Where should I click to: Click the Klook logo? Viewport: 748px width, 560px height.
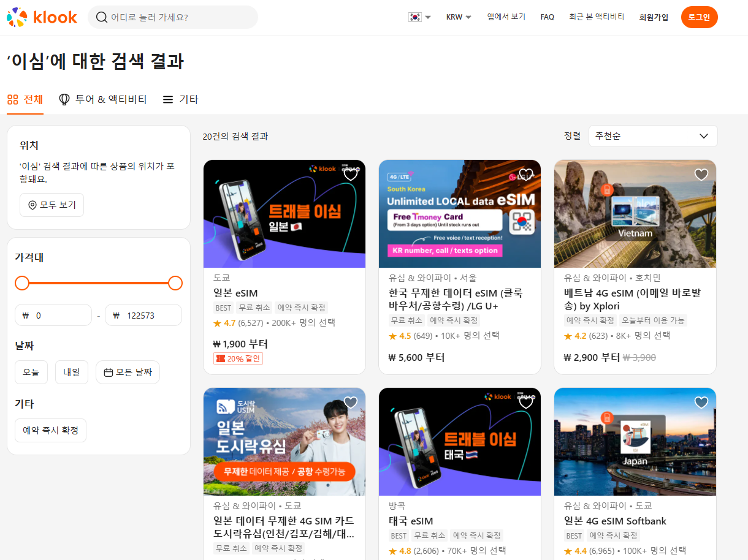pyautogui.click(x=42, y=17)
